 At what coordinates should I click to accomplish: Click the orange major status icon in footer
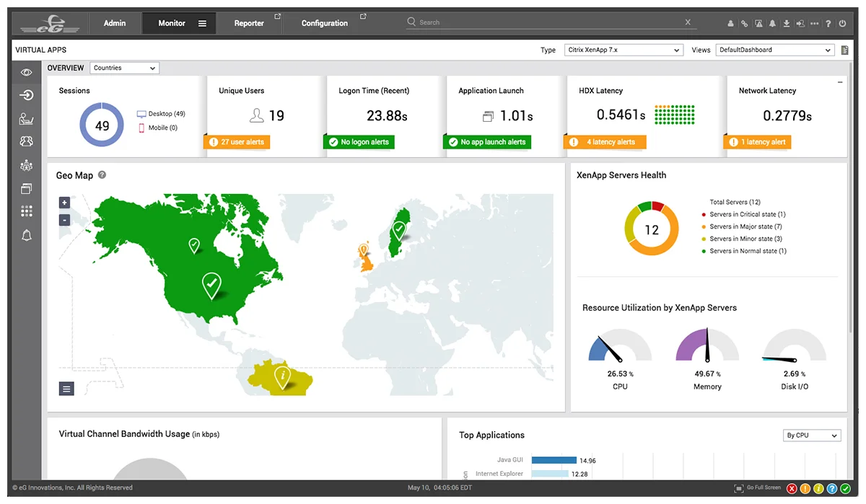click(805, 489)
